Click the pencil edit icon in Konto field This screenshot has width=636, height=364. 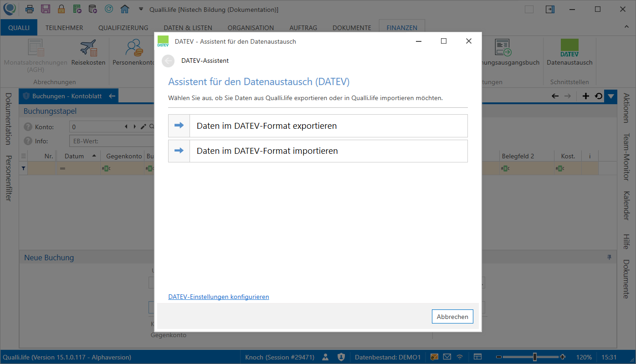[x=143, y=127]
